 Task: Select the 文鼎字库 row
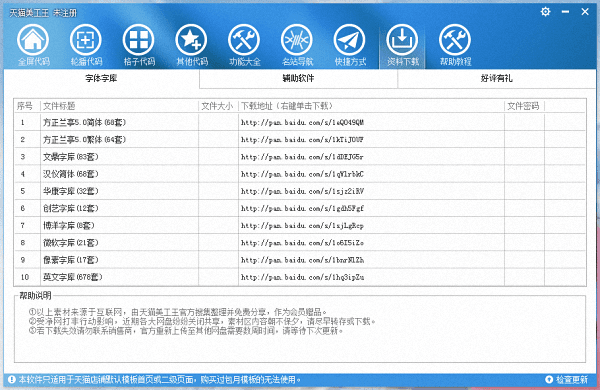click(300, 157)
